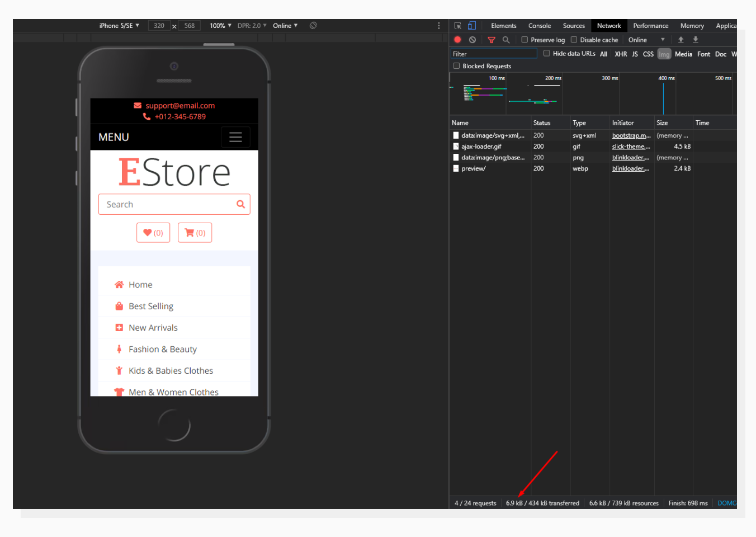Open the network filter funnel icon
The height and width of the screenshot is (537, 756).
tap(492, 39)
